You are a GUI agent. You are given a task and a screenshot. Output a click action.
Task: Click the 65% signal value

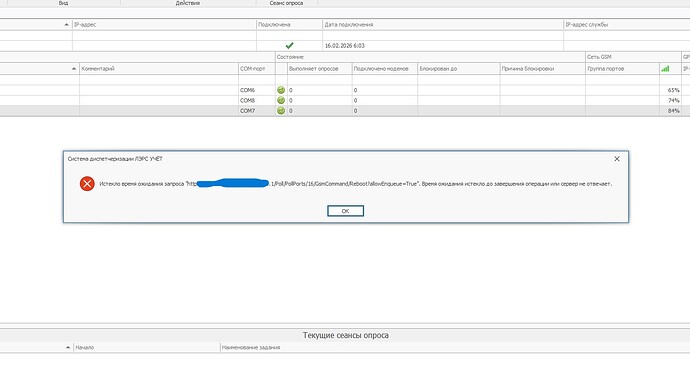673,90
